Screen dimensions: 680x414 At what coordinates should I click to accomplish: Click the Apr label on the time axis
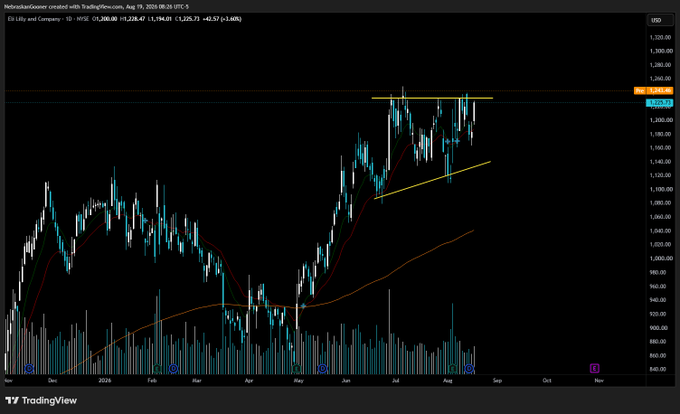249,381
